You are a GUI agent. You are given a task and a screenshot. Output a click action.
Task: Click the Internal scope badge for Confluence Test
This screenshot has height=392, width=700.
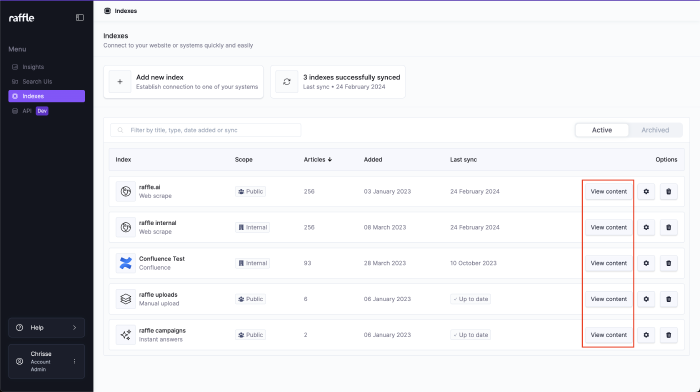[252, 263]
